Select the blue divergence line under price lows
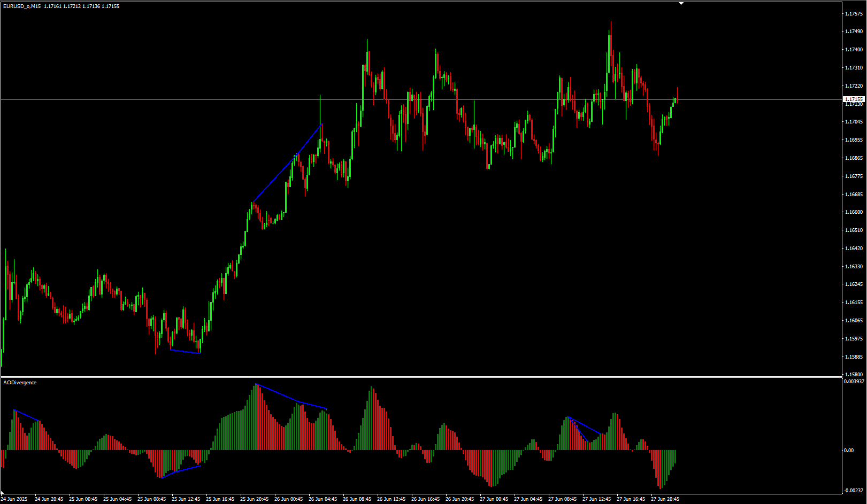 pos(185,351)
